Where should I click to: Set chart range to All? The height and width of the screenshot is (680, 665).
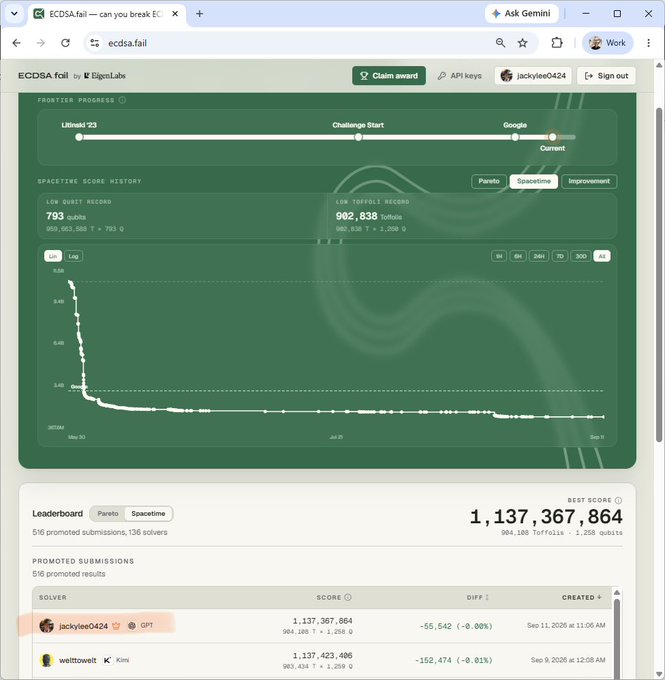[x=602, y=256]
